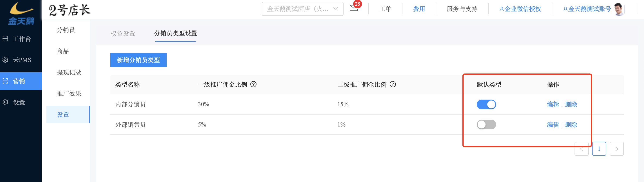Go to previous page with the left chevron
Image resolution: width=644 pixels, height=182 pixels.
pyautogui.click(x=581, y=149)
